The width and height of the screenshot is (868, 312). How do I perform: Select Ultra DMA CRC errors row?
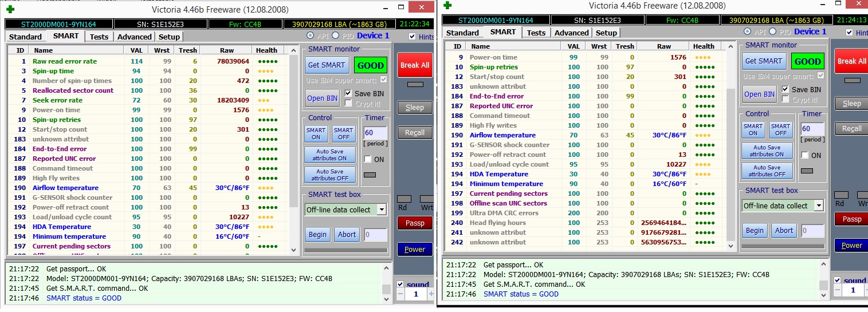tap(584, 213)
